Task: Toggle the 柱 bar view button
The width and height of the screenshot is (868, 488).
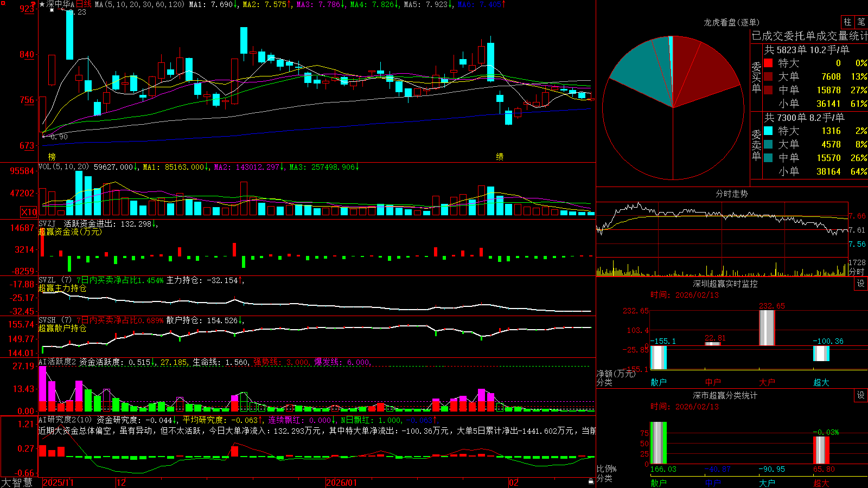Action: click(x=847, y=22)
